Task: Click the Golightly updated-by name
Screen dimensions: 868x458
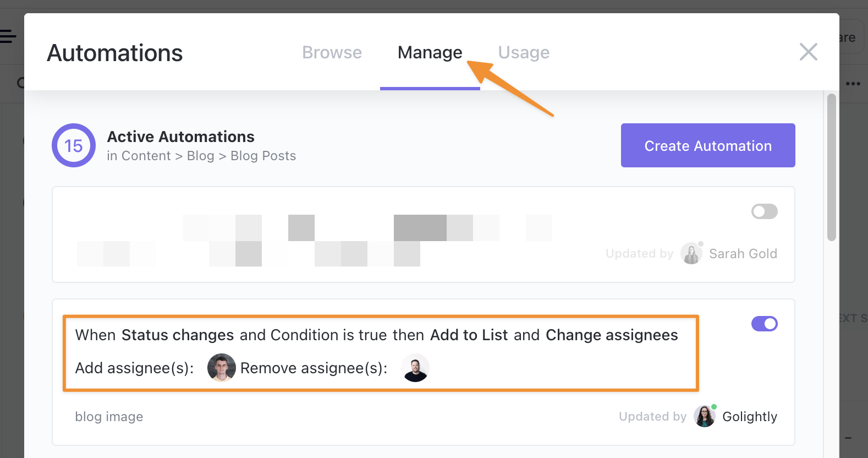Action: (x=749, y=417)
